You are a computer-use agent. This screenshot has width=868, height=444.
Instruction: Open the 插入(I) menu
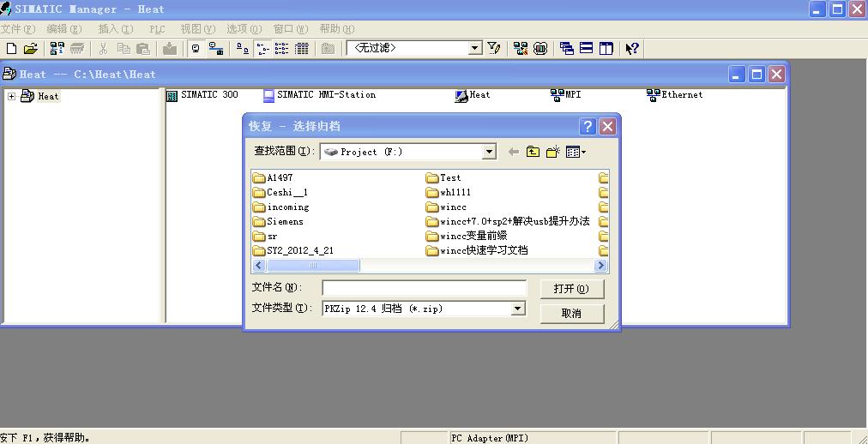tap(116, 29)
